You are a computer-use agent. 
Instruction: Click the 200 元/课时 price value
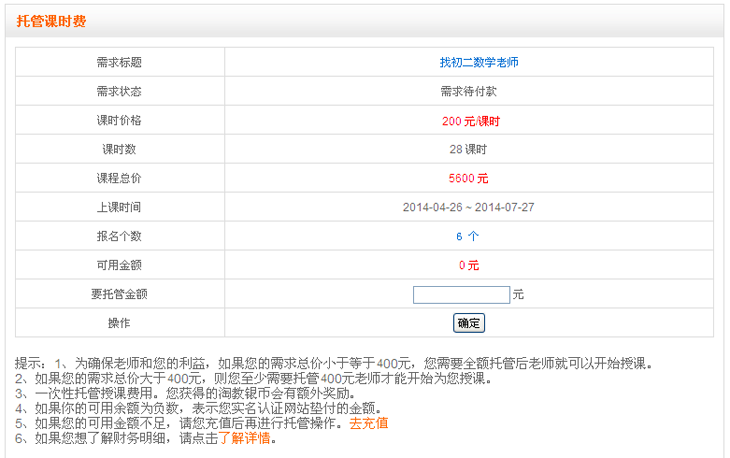pyautogui.click(x=468, y=120)
